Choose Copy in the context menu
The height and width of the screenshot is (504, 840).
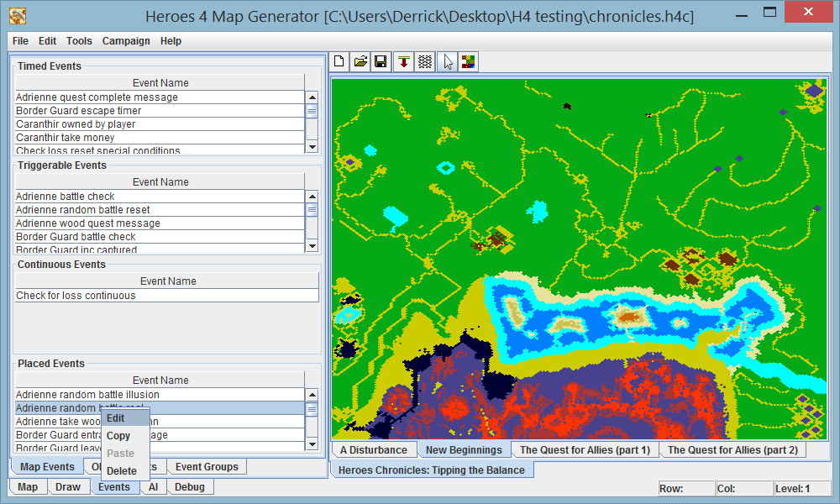coord(125,436)
